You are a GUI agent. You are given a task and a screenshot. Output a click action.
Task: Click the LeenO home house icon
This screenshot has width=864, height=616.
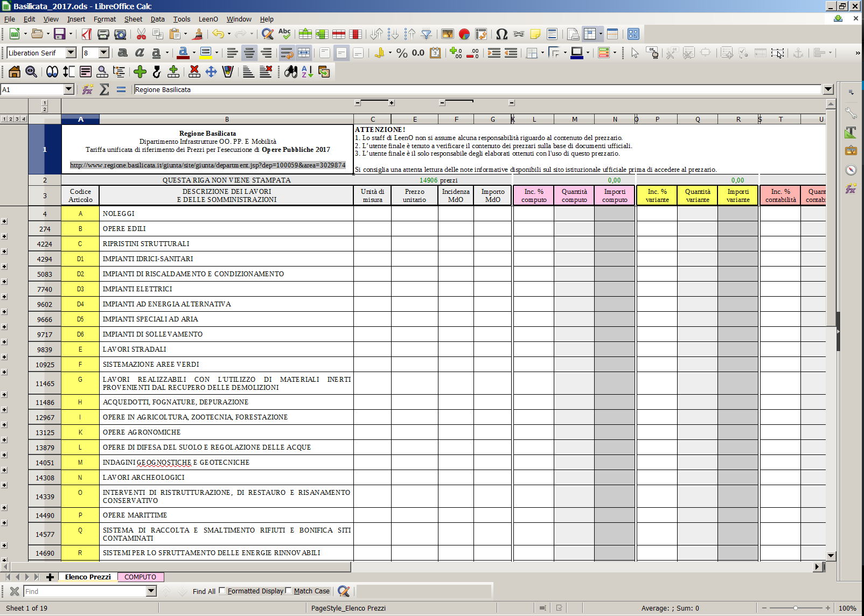pyautogui.click(x=15, y=72)
